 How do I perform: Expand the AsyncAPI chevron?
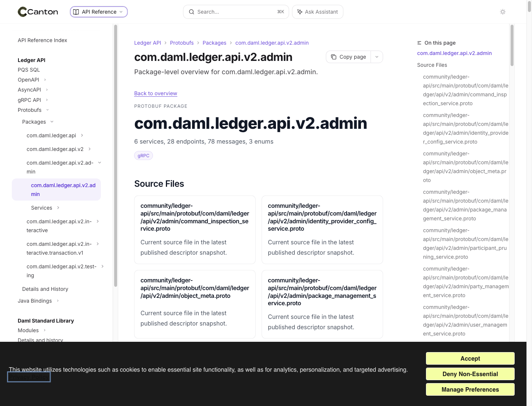pyautogui.click(x=47, y=90)
